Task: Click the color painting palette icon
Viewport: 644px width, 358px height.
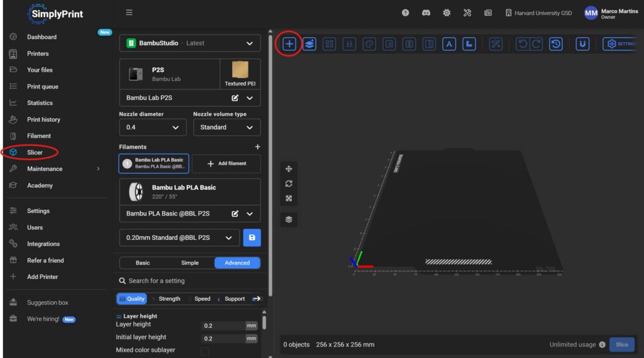Action: pyautogui.click(x=369, y=44)
